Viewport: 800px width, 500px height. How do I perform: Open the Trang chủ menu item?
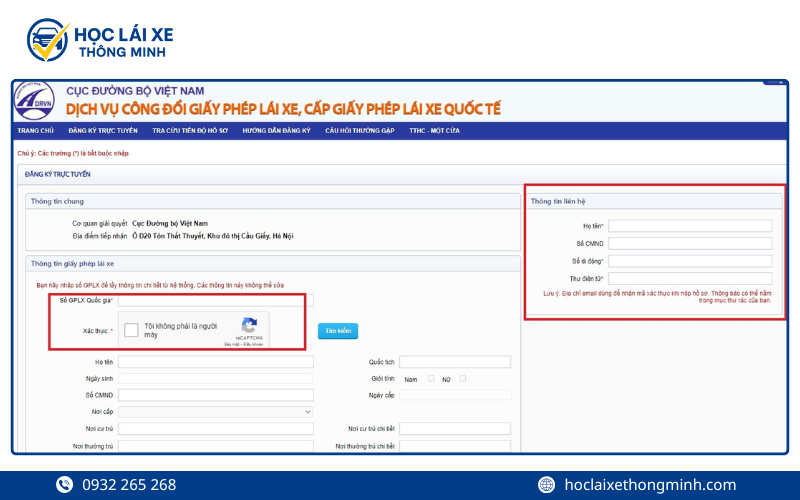click(x=35, y=131)
